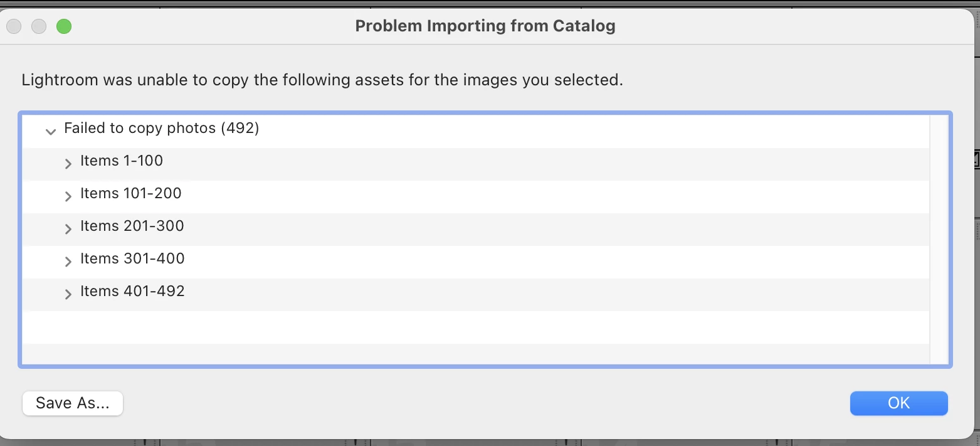The image size is (980, 446).
Task: Highlight the Items 301-400 row label
Action: (132, 259)
